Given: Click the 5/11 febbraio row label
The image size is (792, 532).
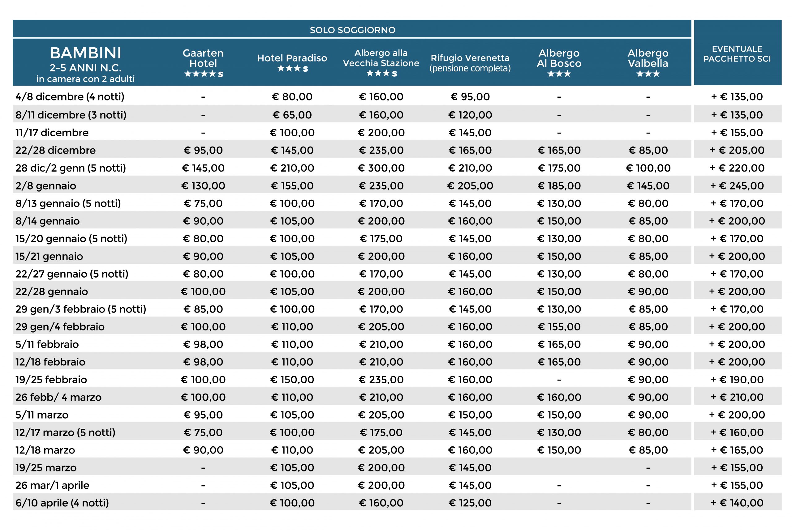Looking at the screenshot, I should pyautogui.click(x=47, y=345).
